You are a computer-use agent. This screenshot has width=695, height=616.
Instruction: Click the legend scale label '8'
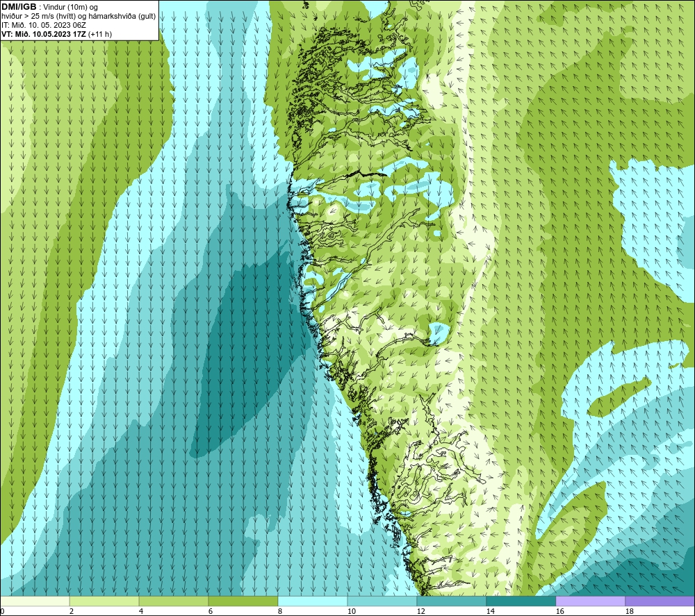[280, 611]
